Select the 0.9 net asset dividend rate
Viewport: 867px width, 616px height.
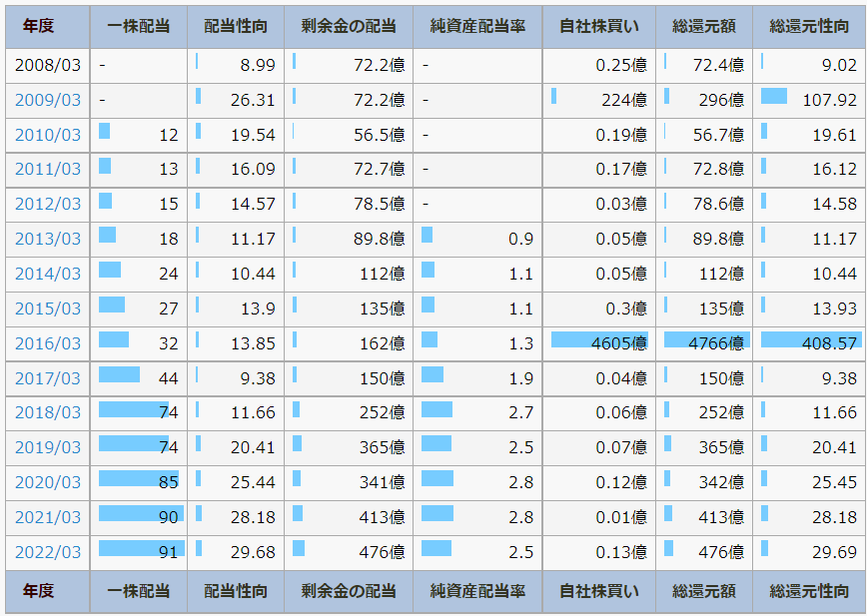point(520,239)
